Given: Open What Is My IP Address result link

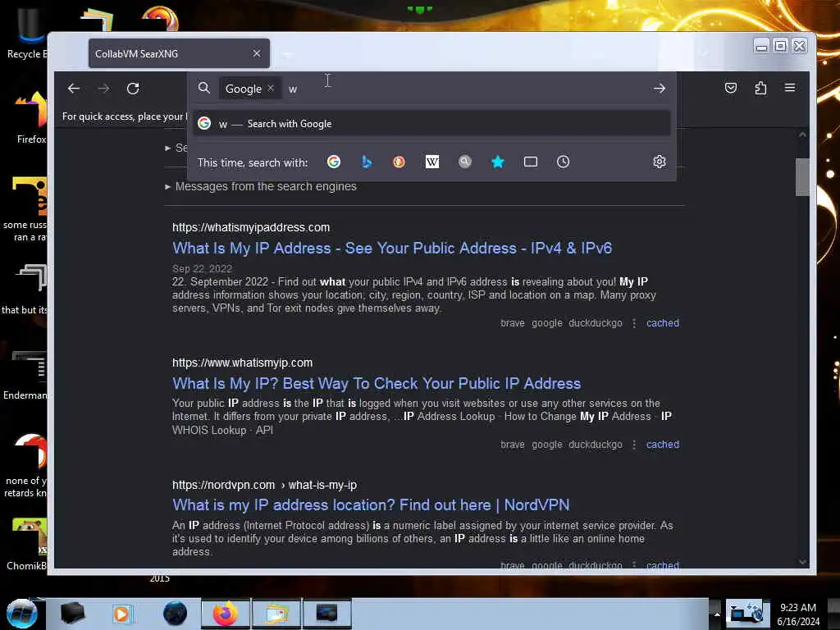Looking at the screenshot, I should pos(392,248).
